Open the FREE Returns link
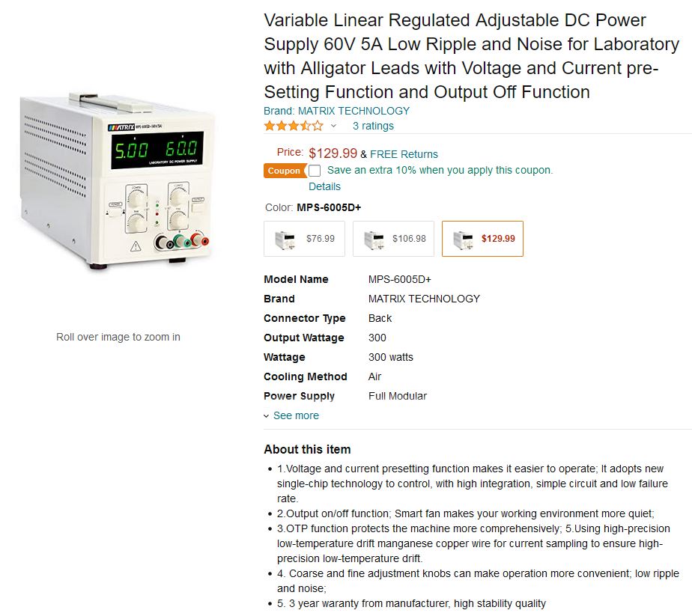Screen dimensions: 692x616 (404, 154)
